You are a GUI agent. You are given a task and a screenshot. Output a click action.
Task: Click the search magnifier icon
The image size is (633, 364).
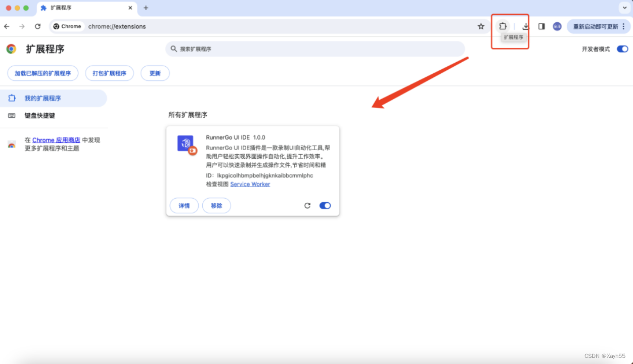pyautogui.click(x=174, y=49)
